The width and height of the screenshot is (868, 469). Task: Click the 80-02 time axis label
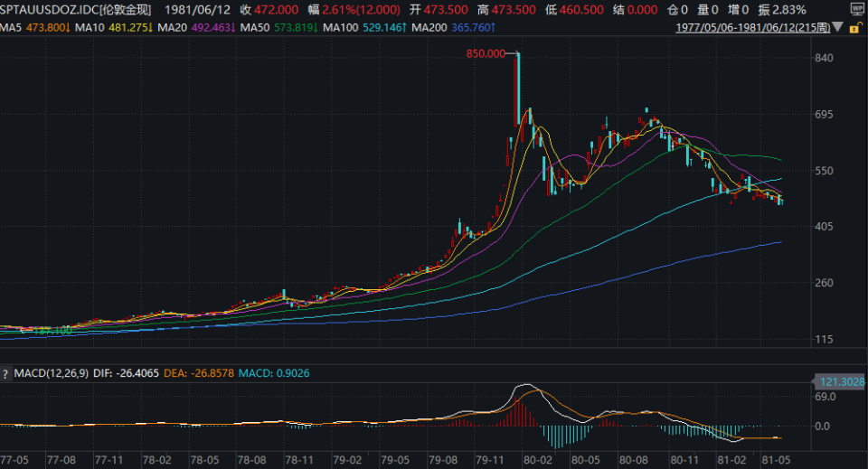click(x=537, y=460)
